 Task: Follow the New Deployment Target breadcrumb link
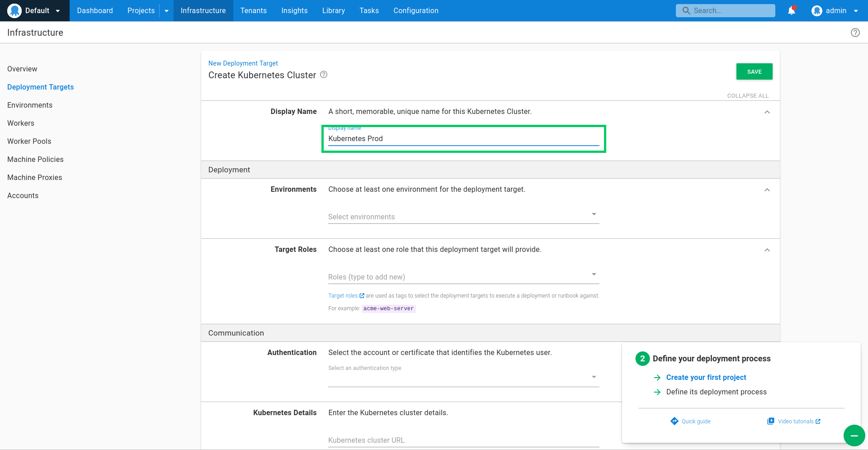pyautogui.click(x=243, y=63)
